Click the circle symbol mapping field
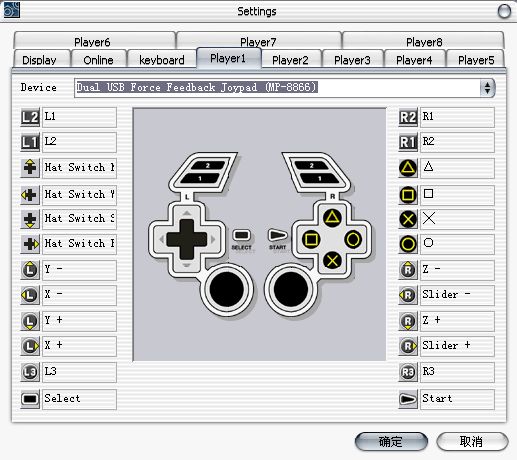 point(457,244)
